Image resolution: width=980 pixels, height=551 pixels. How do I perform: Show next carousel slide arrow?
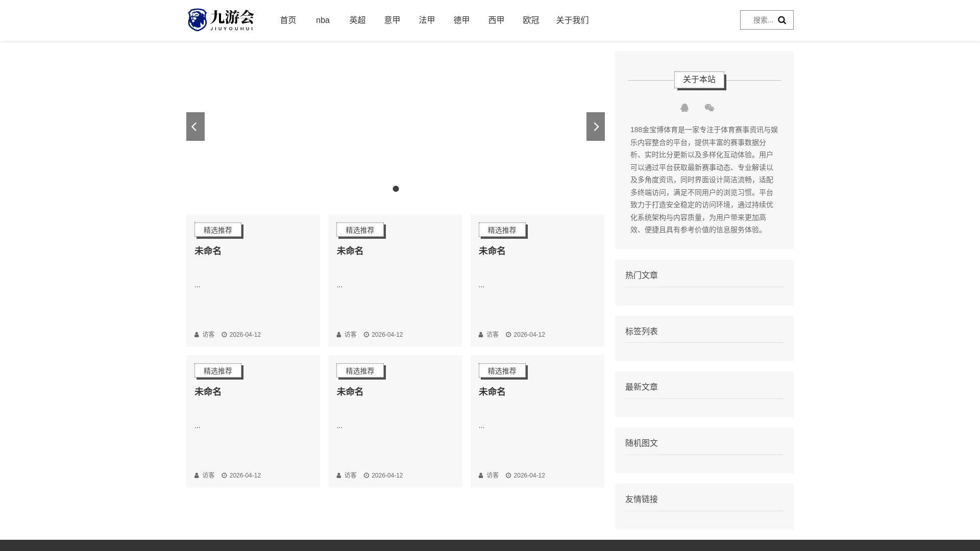click(x=596, y=127)
